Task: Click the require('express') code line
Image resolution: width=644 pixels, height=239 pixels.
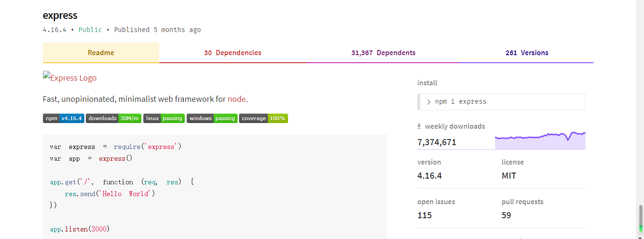Action: [116, 147]
